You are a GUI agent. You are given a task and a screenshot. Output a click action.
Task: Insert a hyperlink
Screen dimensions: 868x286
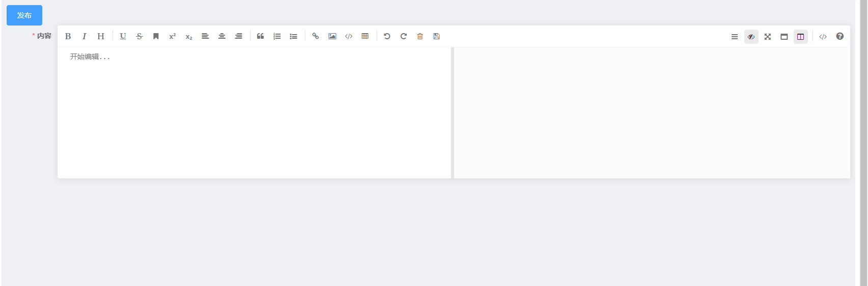pyautogui.click(x=316, y=36)
